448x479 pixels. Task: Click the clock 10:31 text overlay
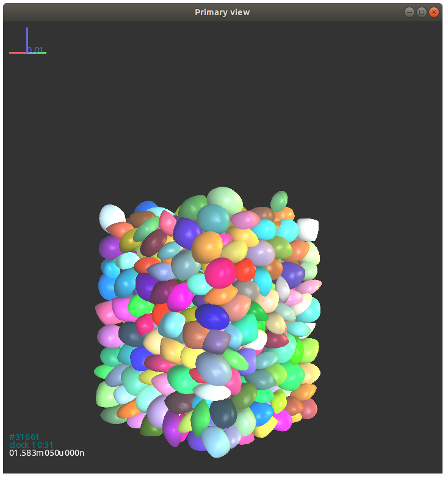[x=31, y=445]
